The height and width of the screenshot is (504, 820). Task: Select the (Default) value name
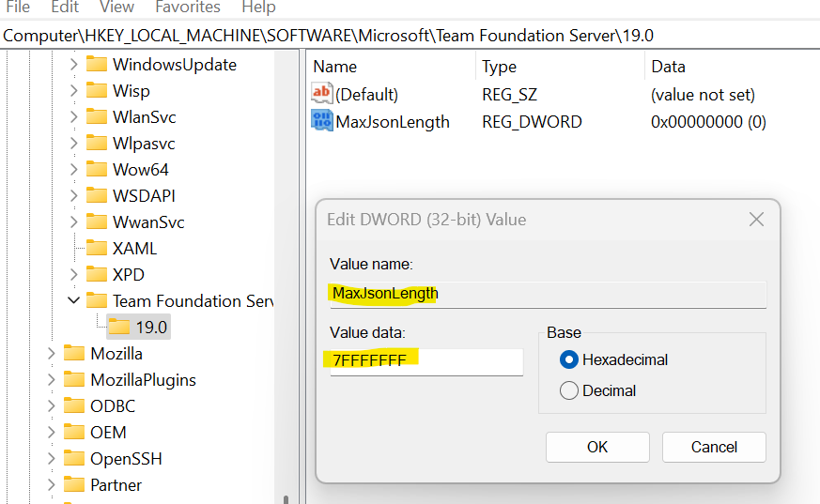[x=366, y=95]
